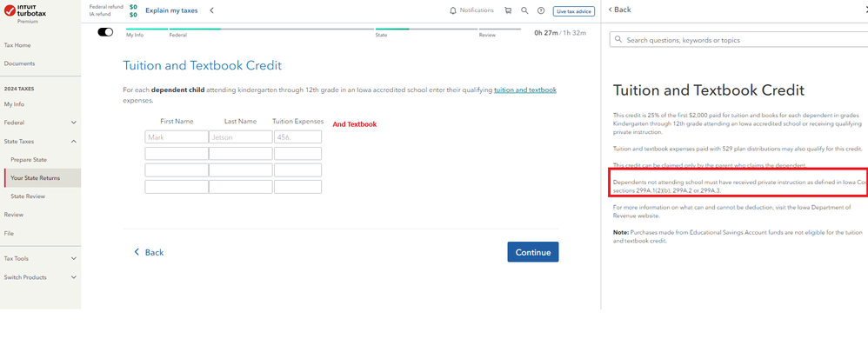Open the shopping cart icon
Viewport: 868px width, 339px height.
[508, 10]
